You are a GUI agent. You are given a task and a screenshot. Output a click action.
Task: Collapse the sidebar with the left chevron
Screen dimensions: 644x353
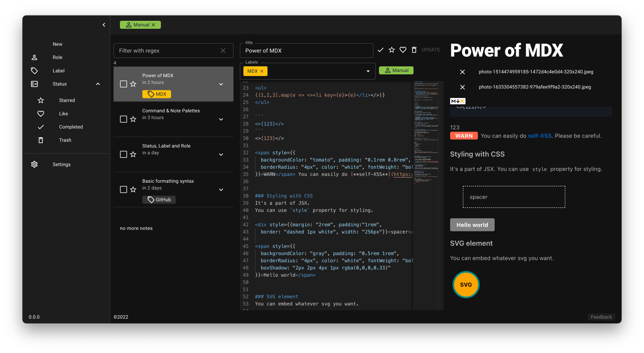[x=104, y=25]
